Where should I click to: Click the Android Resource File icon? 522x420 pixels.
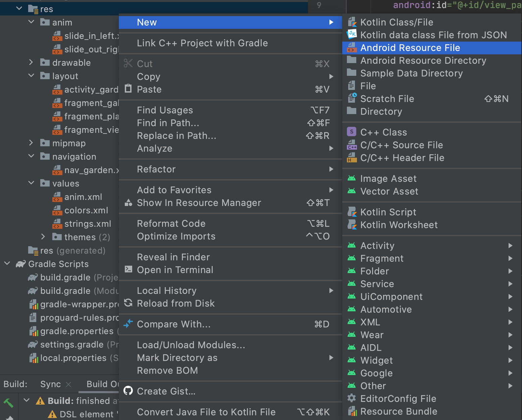[x=352, y=48]
